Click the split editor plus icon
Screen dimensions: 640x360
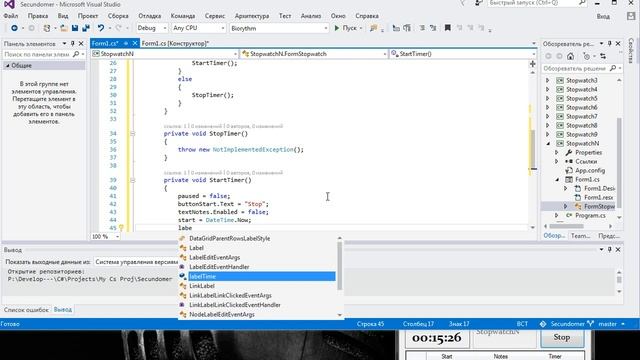(x=533, y=64)
